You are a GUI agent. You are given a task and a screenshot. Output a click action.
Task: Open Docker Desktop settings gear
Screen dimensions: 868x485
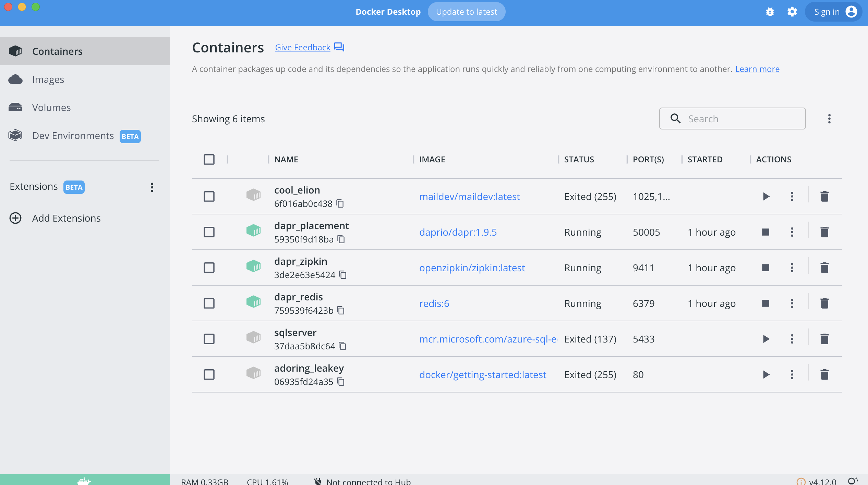click(792, 11)
